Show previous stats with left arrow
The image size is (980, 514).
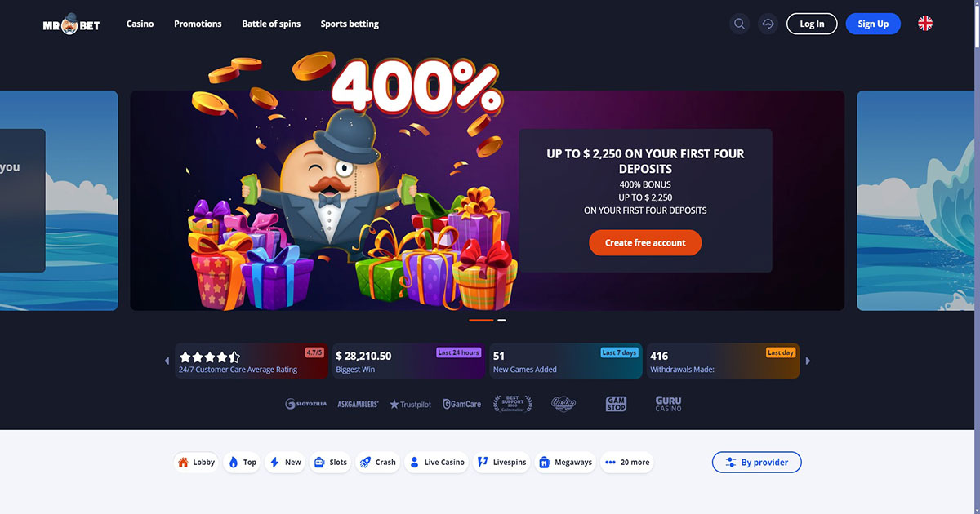167,361
